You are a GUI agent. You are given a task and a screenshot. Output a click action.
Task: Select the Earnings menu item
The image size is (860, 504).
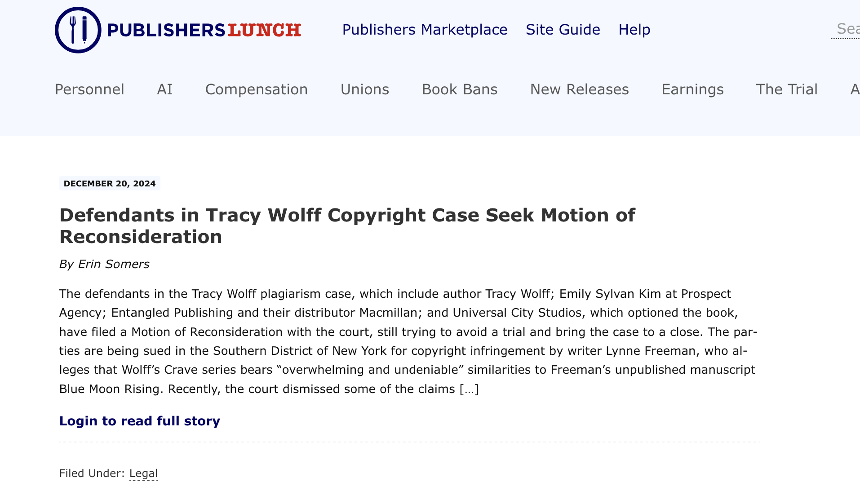692,89
